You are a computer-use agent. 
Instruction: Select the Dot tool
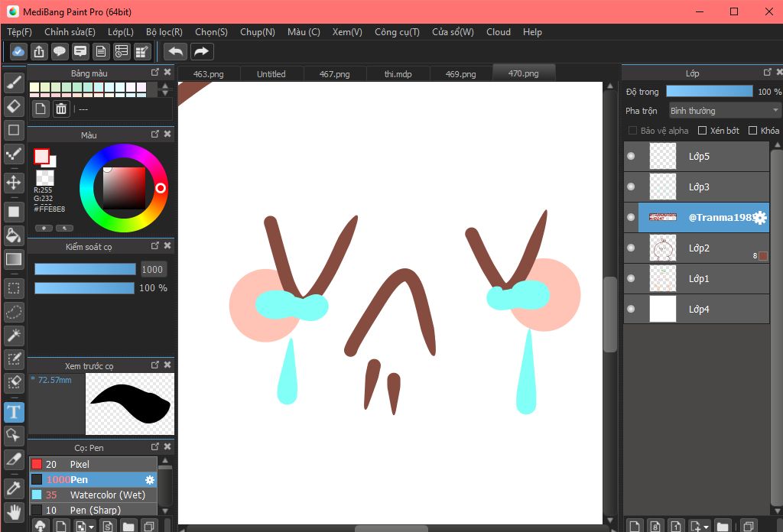14,154
